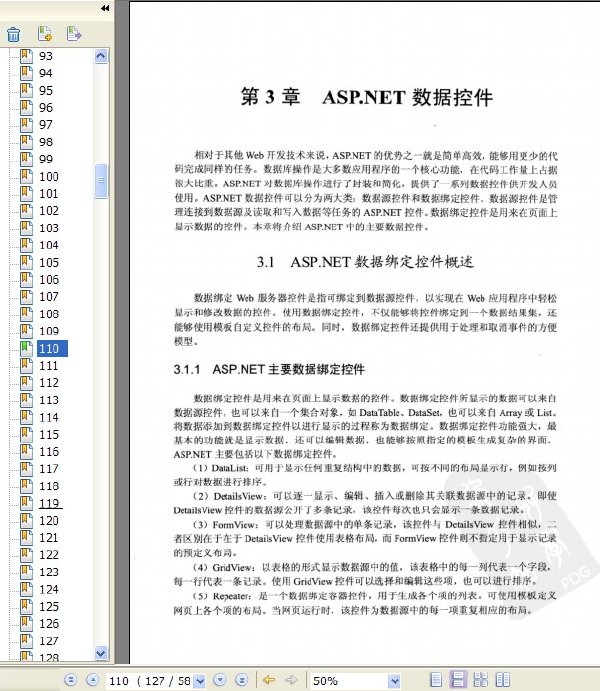Select bookmark 127
Viewport: 600px width, 691px height.
(49, 641)
